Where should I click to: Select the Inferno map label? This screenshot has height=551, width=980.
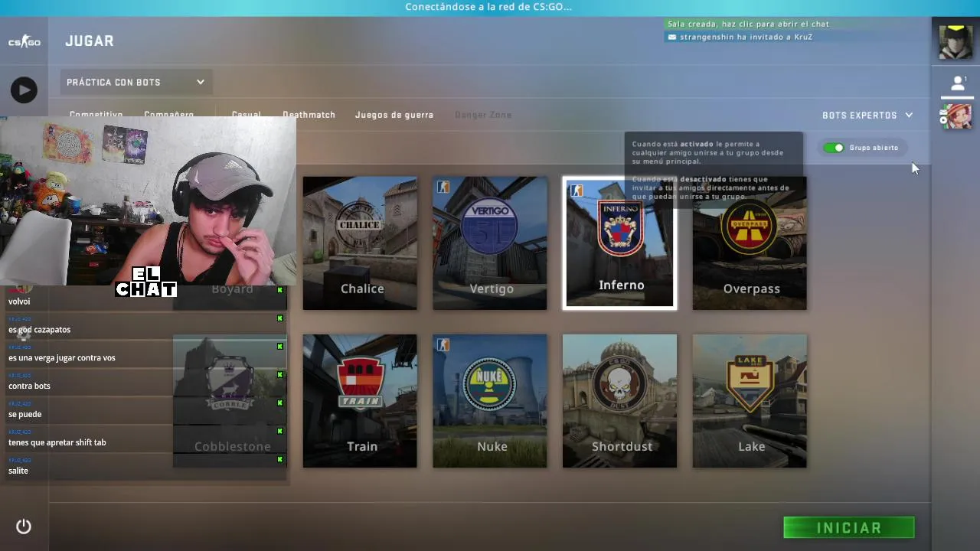coord(622,285)
